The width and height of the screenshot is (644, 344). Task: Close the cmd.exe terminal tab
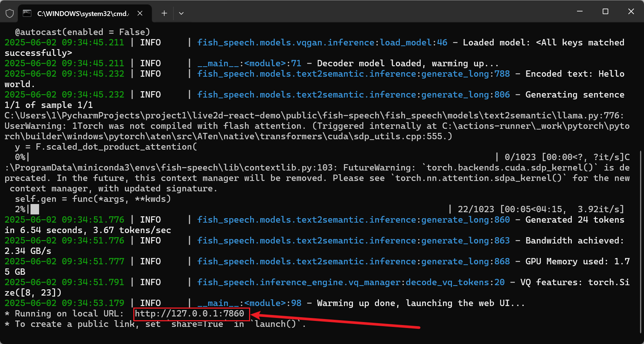pyautogui.click(x=140, y=13)
